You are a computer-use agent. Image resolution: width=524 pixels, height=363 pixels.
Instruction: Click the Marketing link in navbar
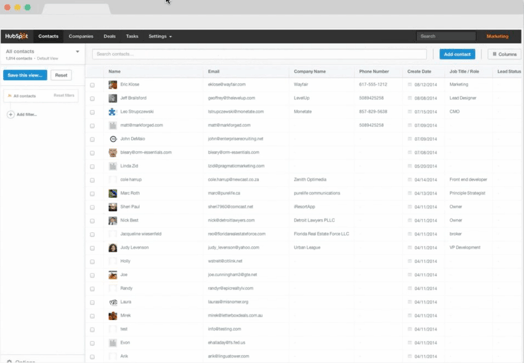(x=497, y=36)
